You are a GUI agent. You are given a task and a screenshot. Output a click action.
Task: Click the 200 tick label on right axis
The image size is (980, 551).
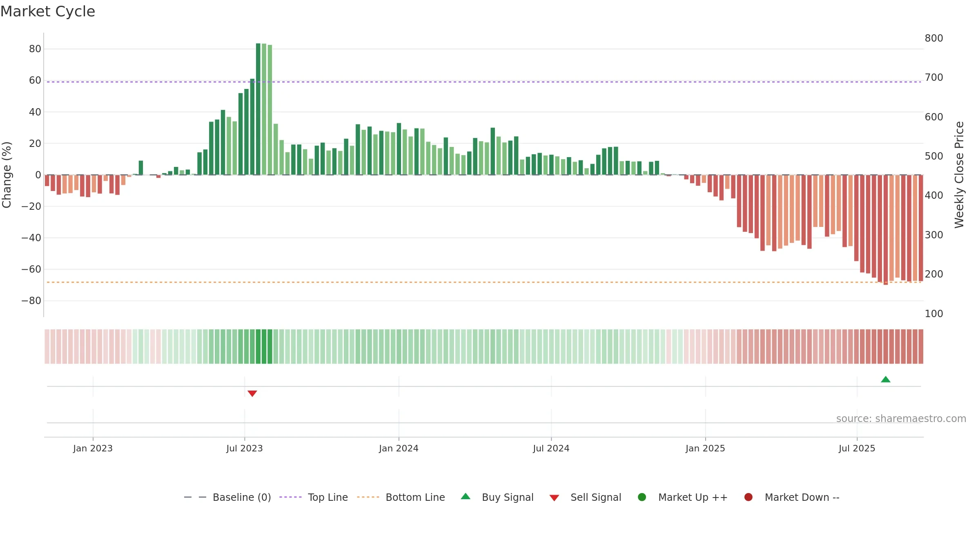(x=934, y=274)
